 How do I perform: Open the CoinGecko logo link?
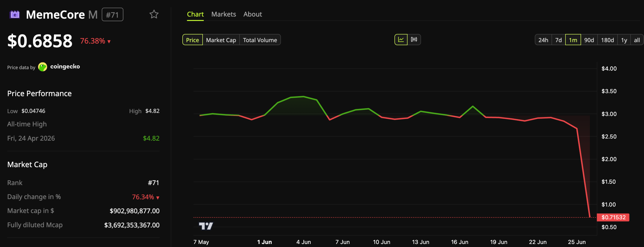pos(43,67)
